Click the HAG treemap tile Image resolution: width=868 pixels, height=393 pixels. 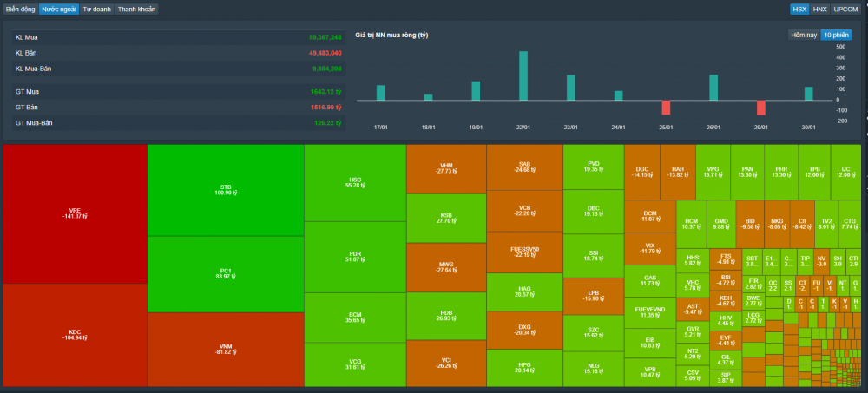525,292
